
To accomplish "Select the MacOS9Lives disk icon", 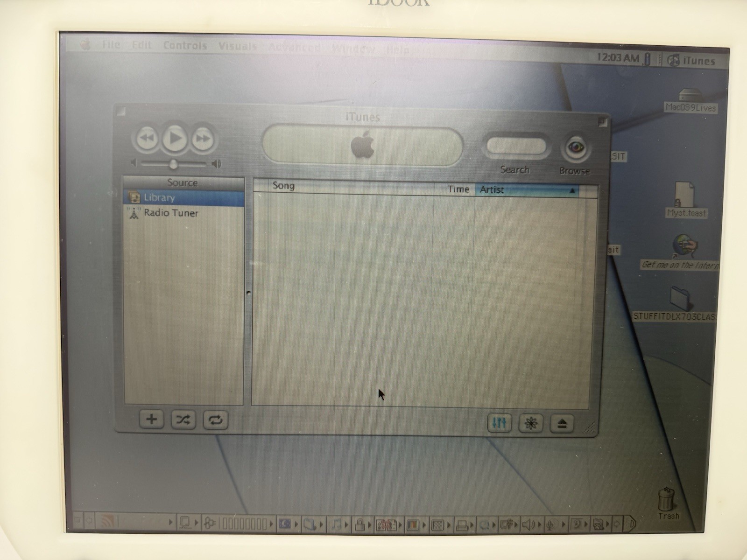I will 691,101.
